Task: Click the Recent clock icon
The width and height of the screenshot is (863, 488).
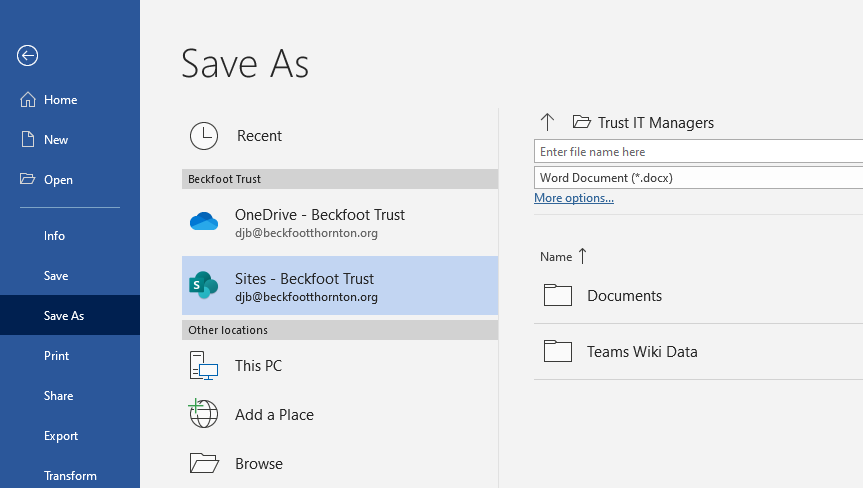Action: coord(204,136)
